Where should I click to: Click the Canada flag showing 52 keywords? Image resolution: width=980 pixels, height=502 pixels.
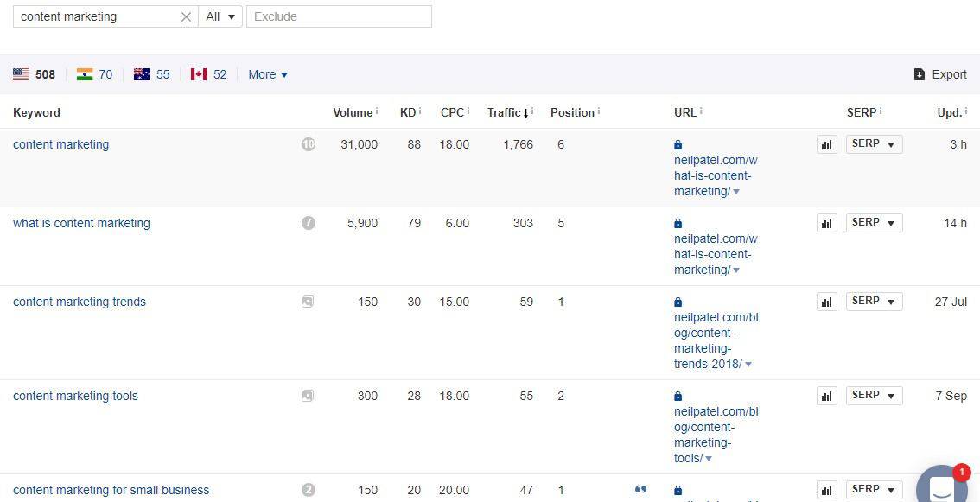198,74
